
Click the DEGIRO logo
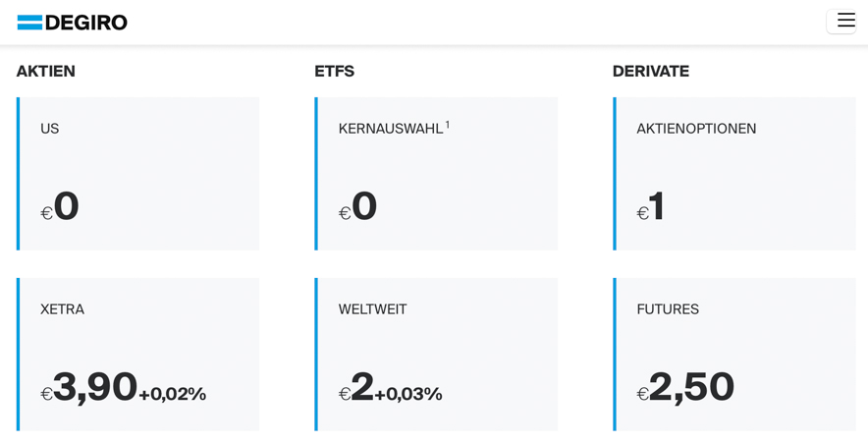(x=73, y=23)
